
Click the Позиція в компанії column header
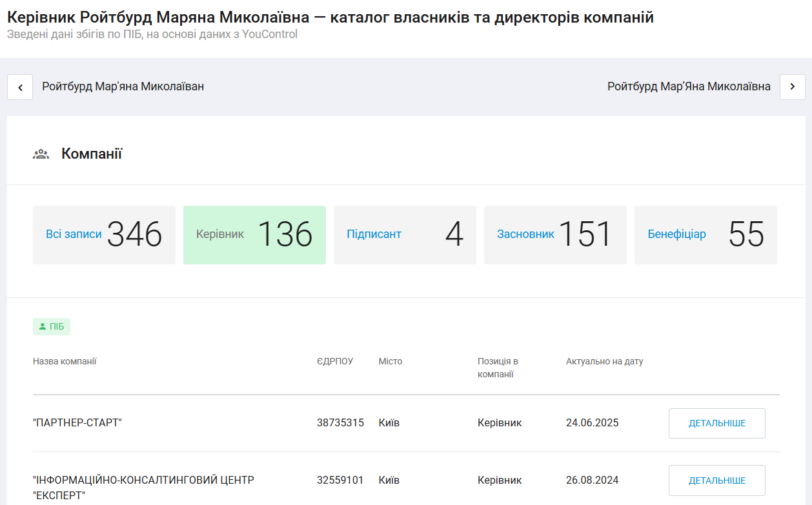pos(498,368)
